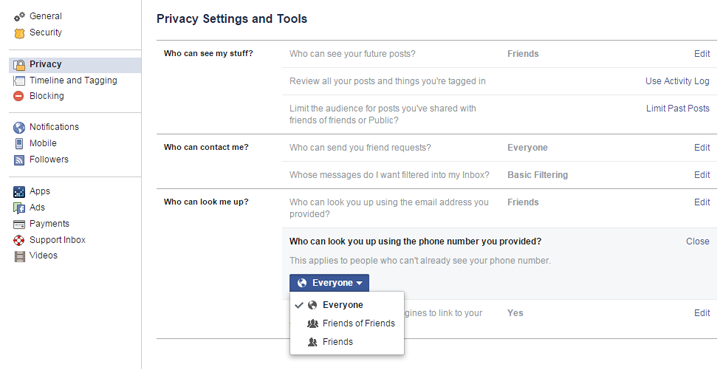Viewport: 728px width, 369px height.
Task: Click the 'Privacy Settings and Tools' heading
Action: (x=232, y=19)
